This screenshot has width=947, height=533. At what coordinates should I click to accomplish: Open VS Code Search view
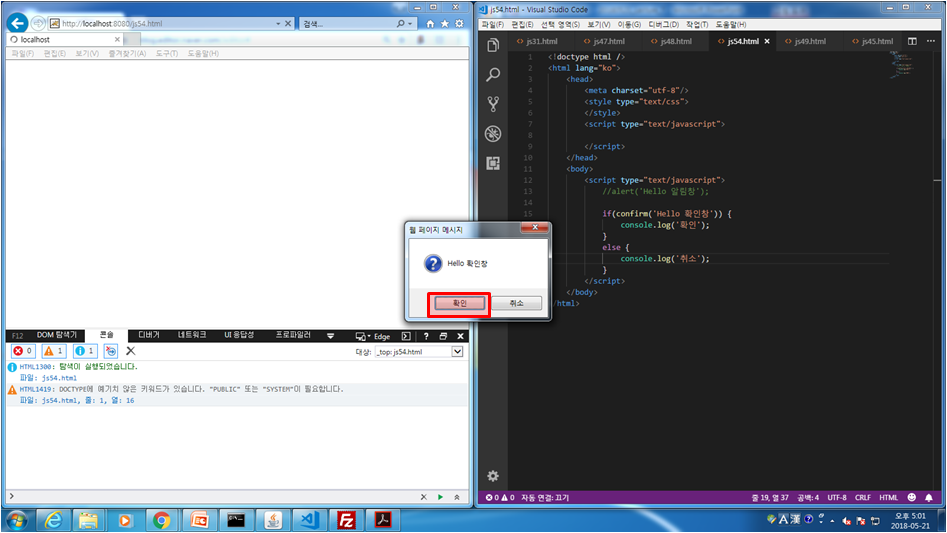click(x=493, y=74)
